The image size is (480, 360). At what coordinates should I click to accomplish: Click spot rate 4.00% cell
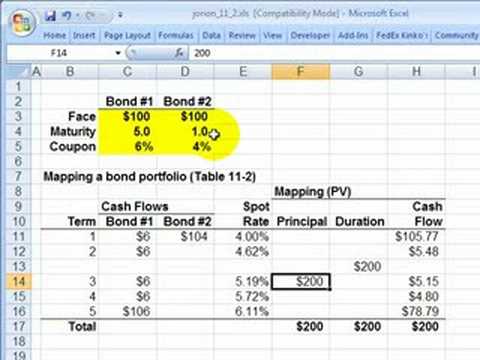243,236
